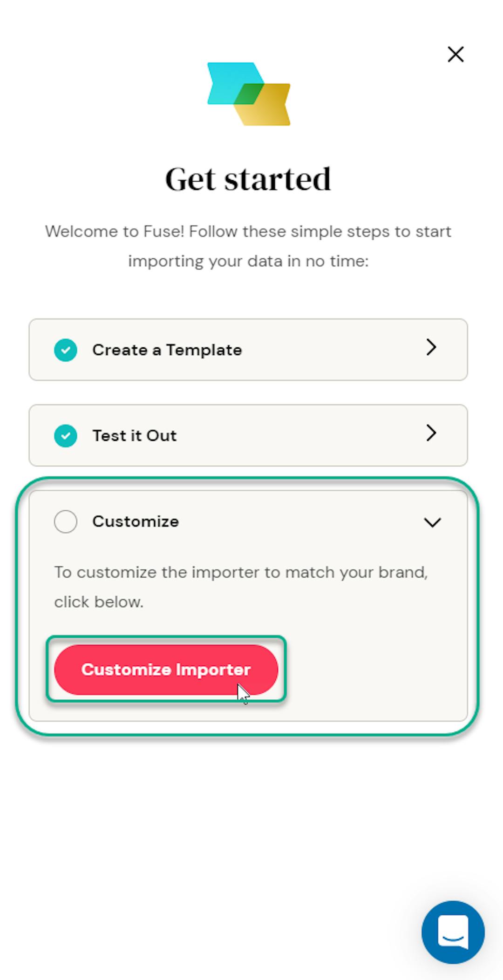This screenshot has width=503, height=980.
Task: Click the Welcome to Fuse intro text
Action: click(x=248, y=231)
